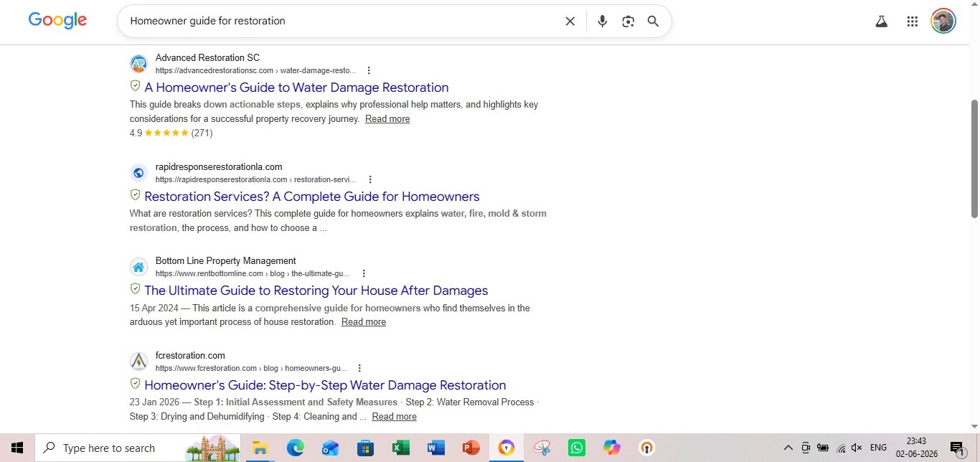This screenshot has width=980, height=462.
Task: Click the 4.9 star rating (271)
Action: (171, 133)
